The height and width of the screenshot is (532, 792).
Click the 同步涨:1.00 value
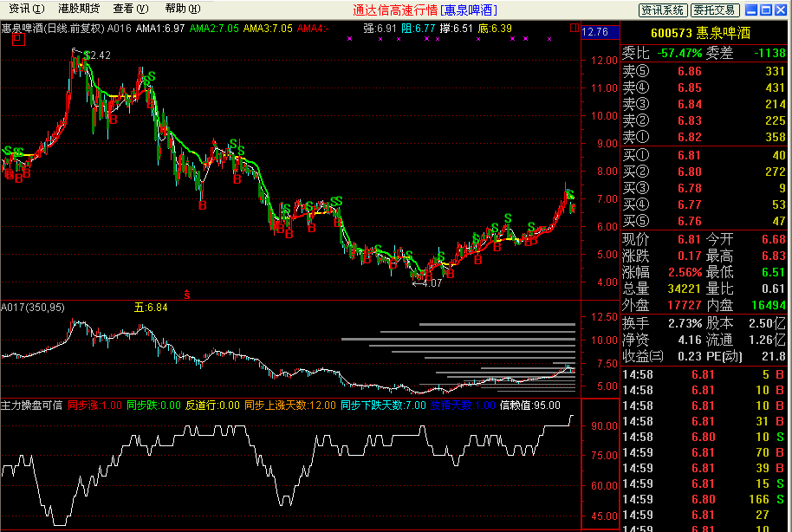(x=94, y=405)
